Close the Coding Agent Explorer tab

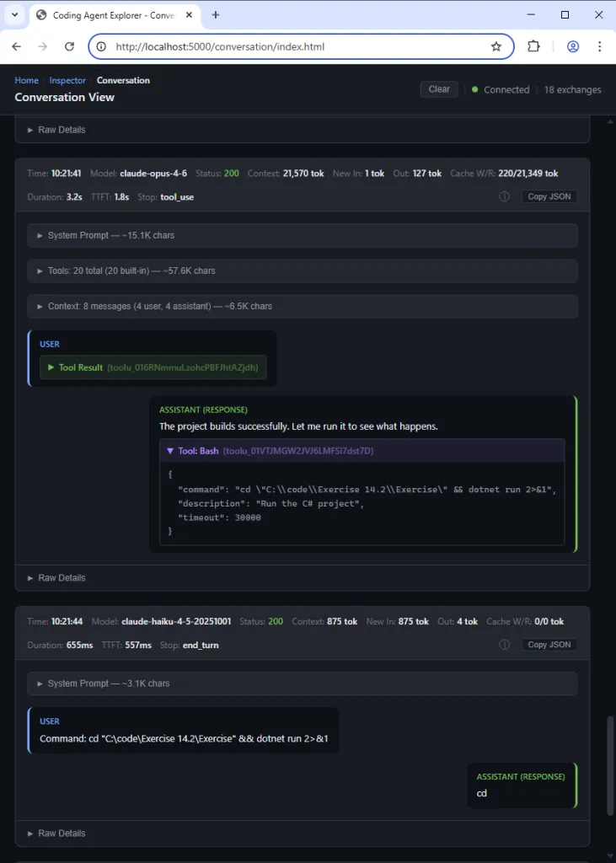click(x=190, y=15)
